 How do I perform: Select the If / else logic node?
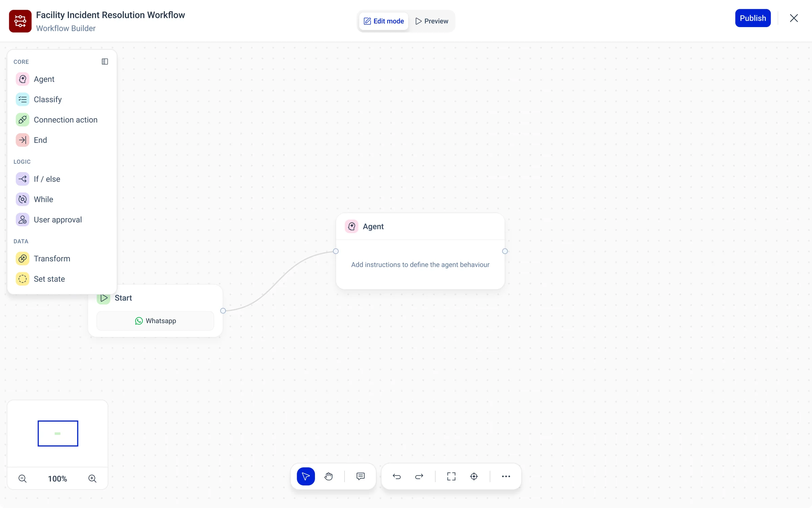click(x=62, y=179)
